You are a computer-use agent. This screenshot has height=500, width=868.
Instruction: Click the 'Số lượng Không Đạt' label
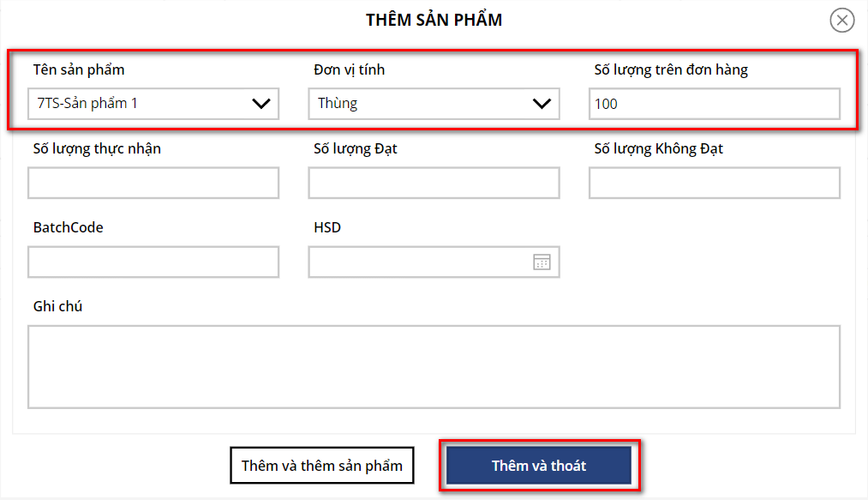coord(658,149)
